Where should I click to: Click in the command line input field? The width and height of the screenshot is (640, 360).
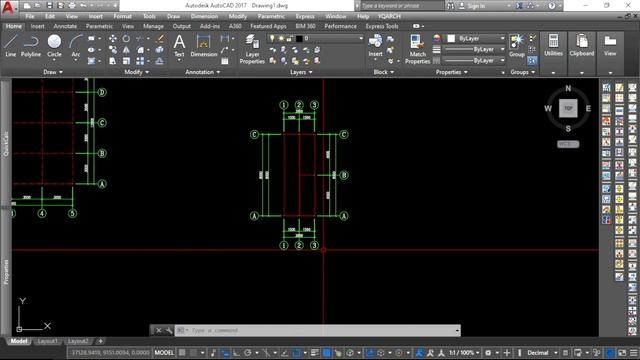point(322,330)
